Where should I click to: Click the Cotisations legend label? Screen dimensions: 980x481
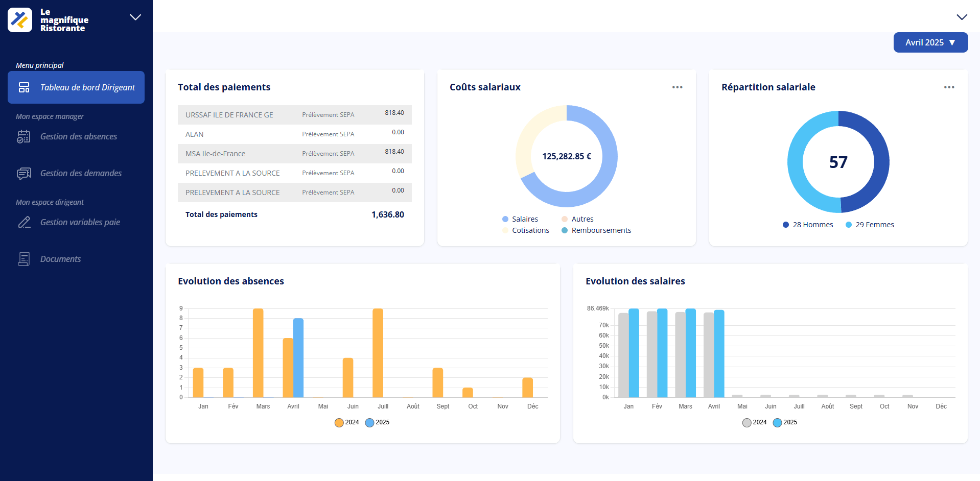tap(530, 230)
